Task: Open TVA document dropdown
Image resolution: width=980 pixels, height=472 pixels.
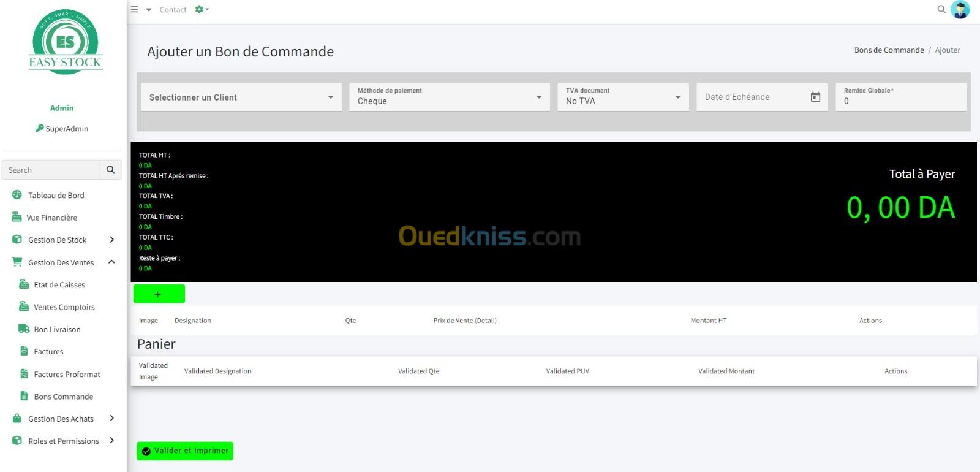Action: 623,97
